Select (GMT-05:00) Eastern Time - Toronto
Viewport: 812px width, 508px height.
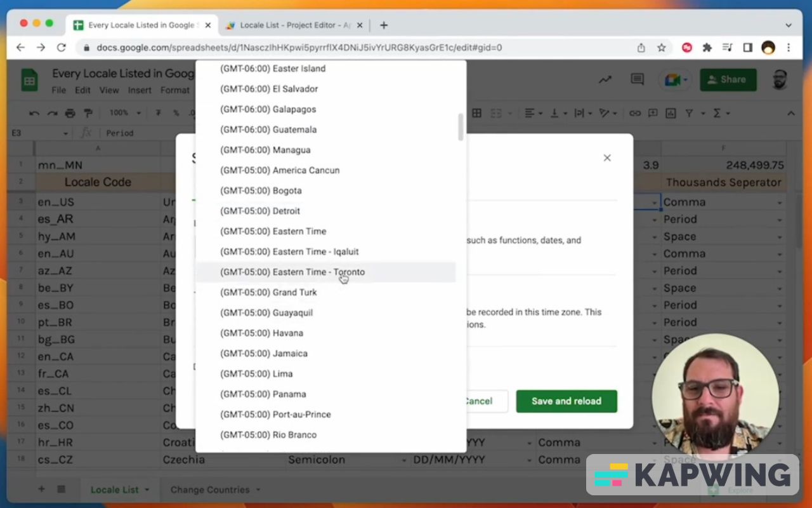(x=325, y=272)
